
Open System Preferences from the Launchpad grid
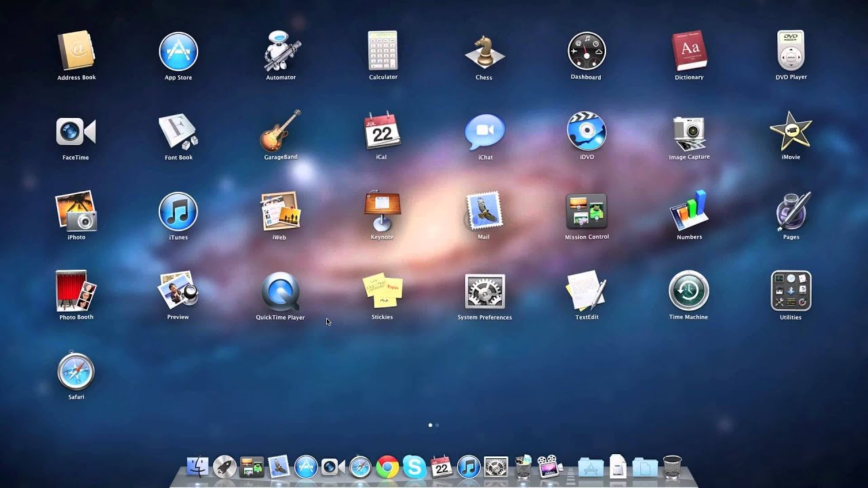coord(485,292)
